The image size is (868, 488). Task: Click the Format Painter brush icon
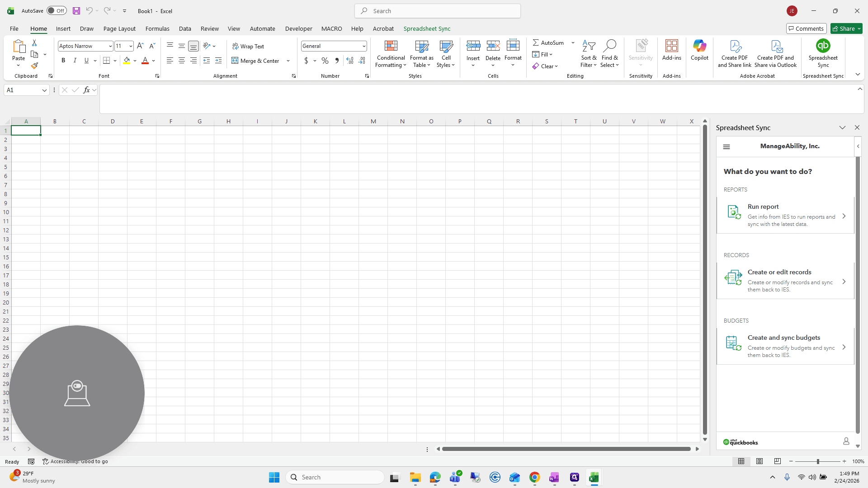tap(34, 66)
